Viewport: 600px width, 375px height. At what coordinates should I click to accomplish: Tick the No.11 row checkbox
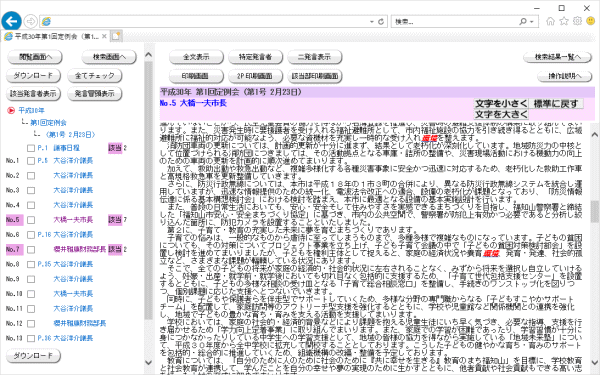(x=31, y=309)
